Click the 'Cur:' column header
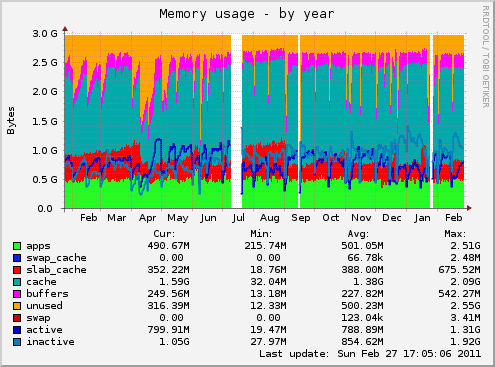Image resolution: width=495 pixels, height=367 pixels. (164, 234)
